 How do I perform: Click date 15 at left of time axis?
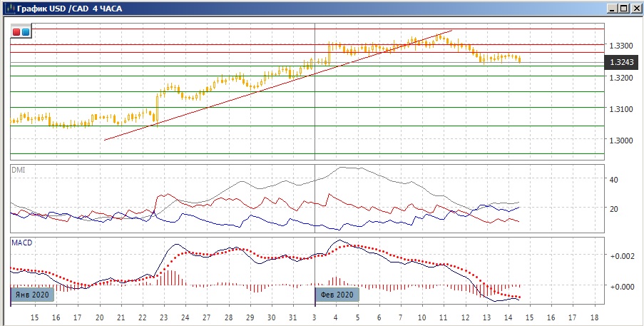click(34, 317)
